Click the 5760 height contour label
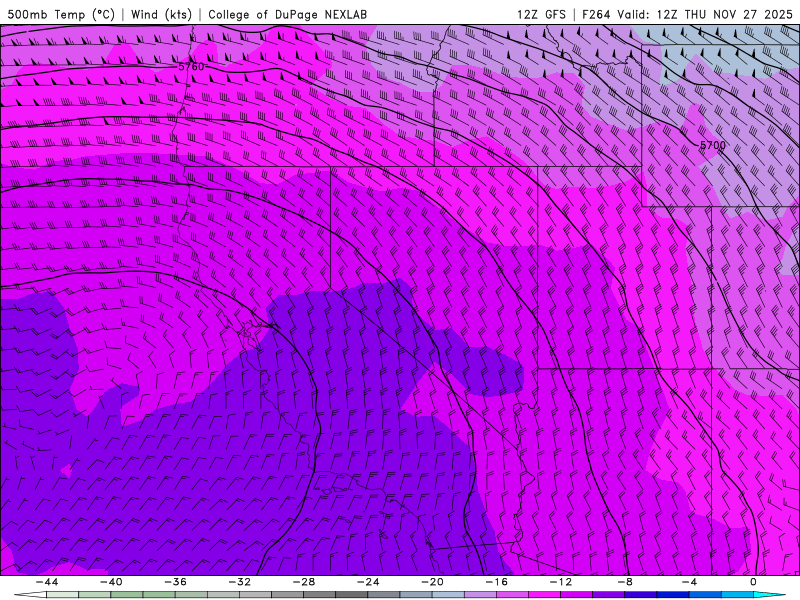This screenshot has width=800, height=600. [191, 67]
